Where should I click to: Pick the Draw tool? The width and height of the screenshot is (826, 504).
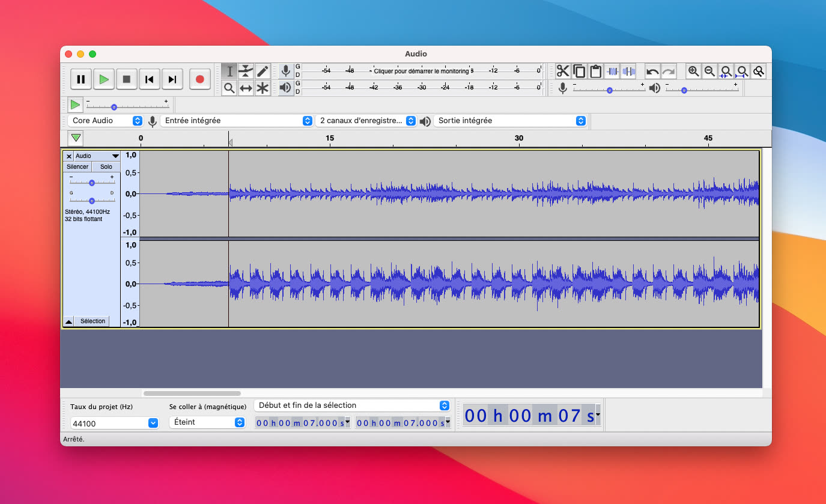click(262, 71)
